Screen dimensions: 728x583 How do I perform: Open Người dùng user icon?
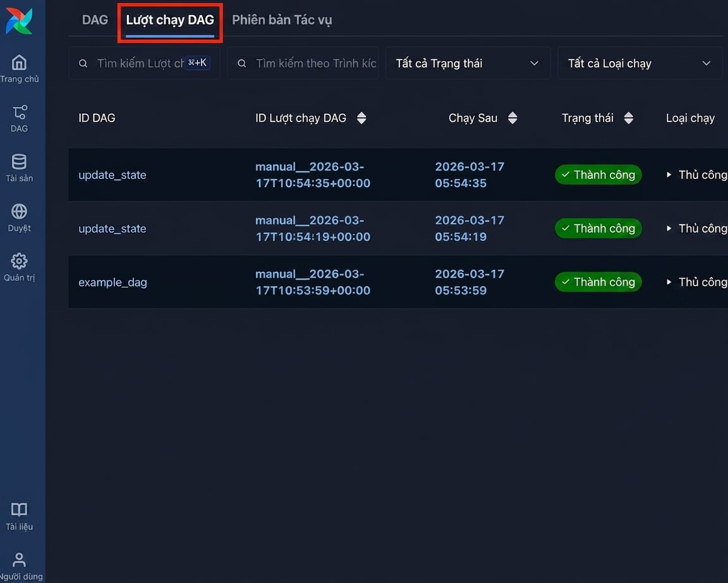[x=19, y=560]
